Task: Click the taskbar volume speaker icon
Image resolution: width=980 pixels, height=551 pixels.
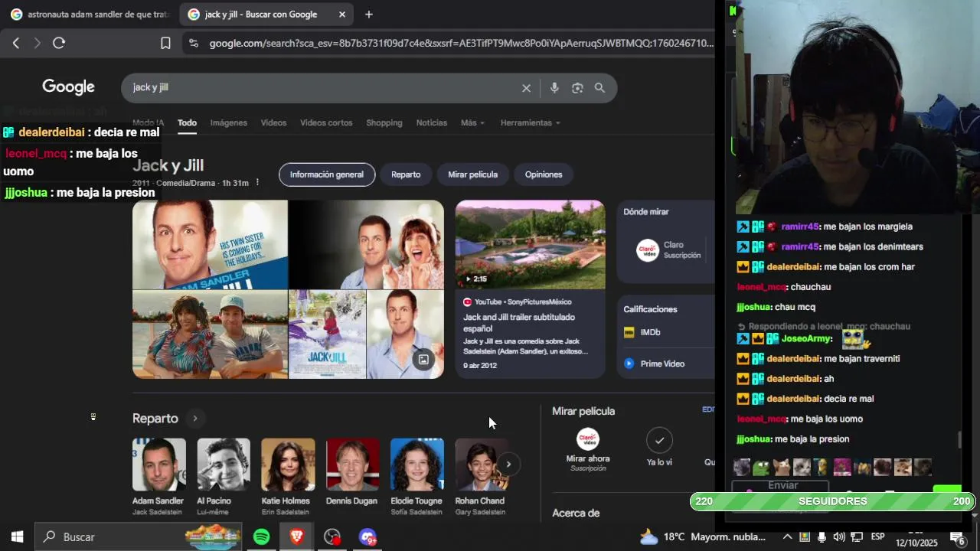Action: (x=839, y=537)
